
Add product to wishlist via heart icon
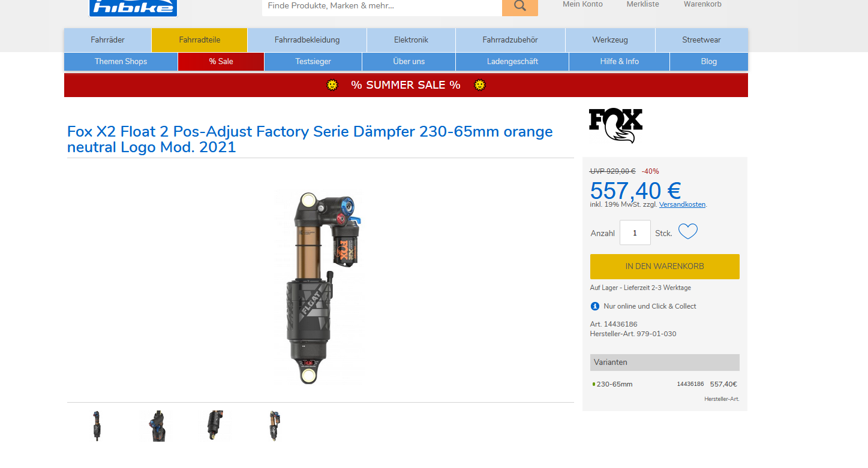tap(688, 231)
